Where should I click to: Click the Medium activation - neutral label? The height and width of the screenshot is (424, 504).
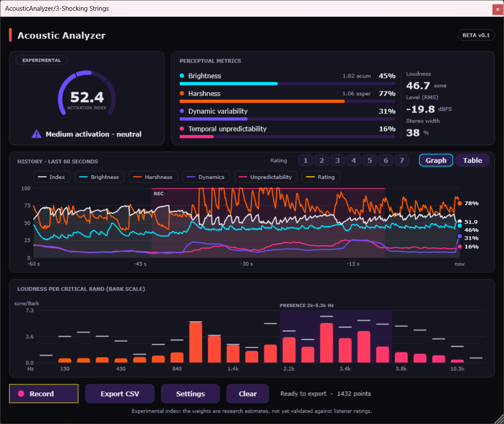tap(93, 134)
